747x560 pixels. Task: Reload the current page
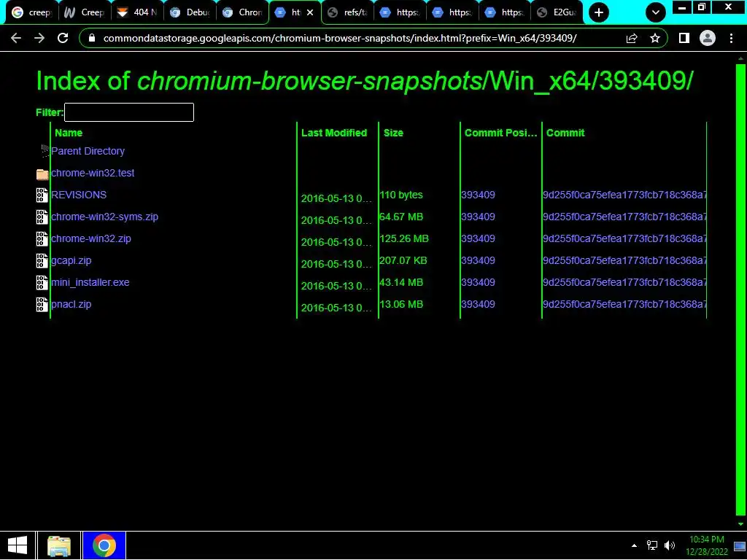point(63,38)
